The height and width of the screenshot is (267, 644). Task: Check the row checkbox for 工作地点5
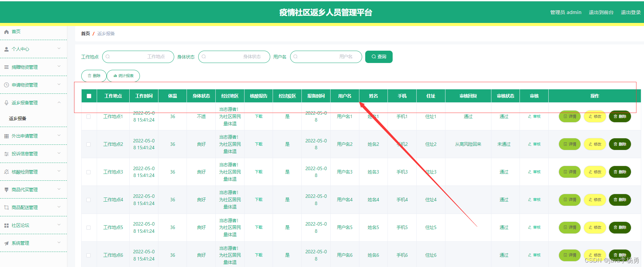coord(88,228)
